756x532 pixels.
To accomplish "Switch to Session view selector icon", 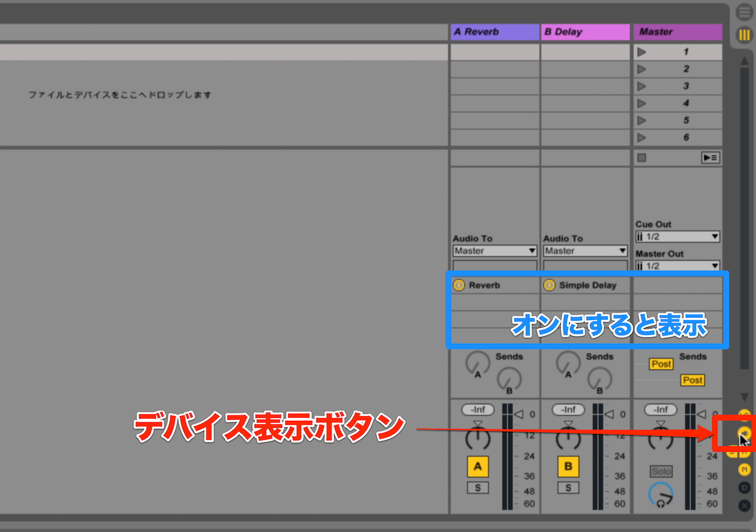I will pos(744,35).
